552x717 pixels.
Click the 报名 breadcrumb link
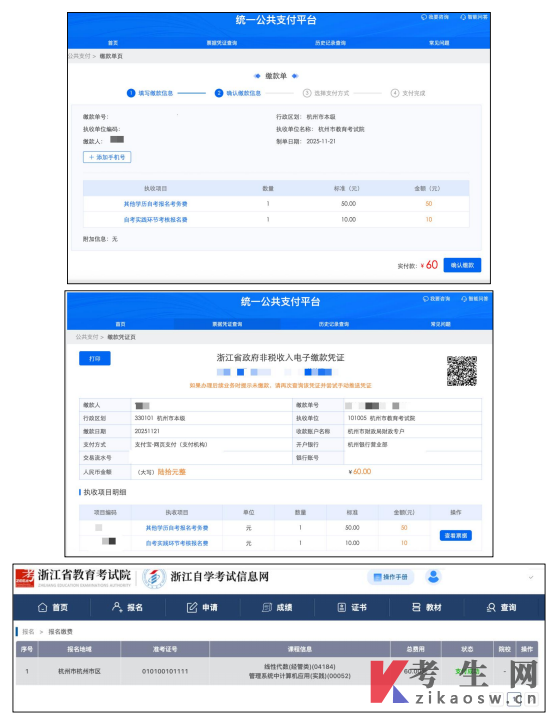pos(28,631)
